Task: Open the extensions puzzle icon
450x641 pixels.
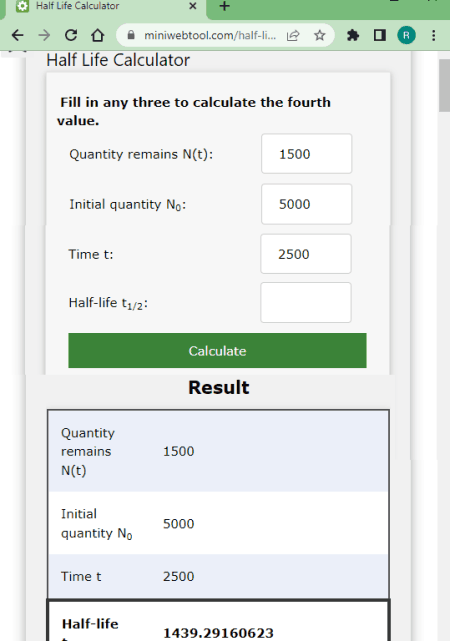Action: pyautogui.click(x=353, y=36)
